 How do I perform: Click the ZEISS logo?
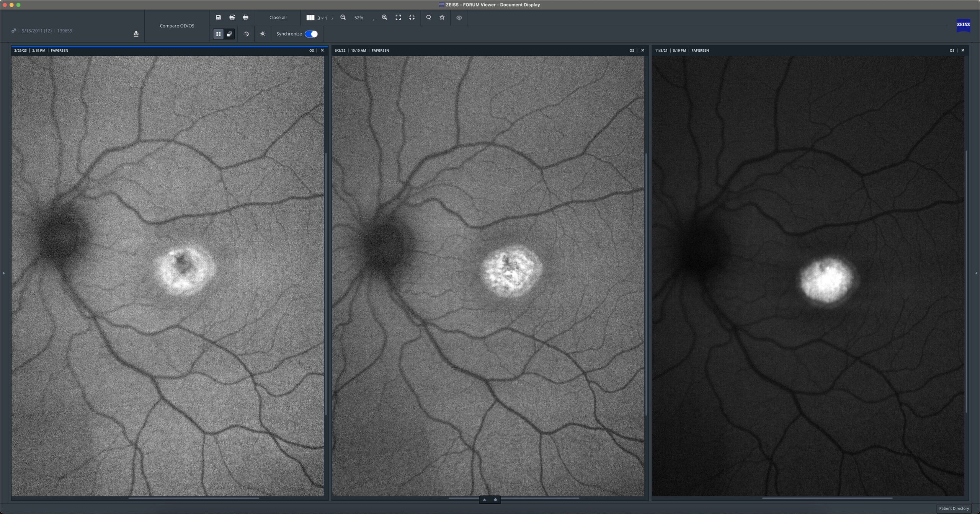(x=963, y=25)
